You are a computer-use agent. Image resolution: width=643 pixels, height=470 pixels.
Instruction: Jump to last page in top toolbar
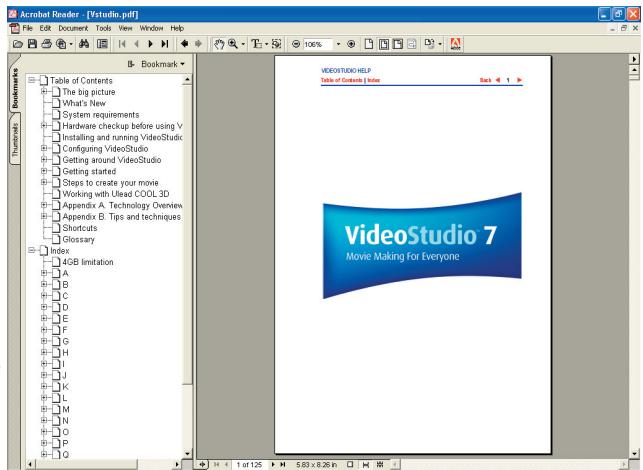point(165,44)
